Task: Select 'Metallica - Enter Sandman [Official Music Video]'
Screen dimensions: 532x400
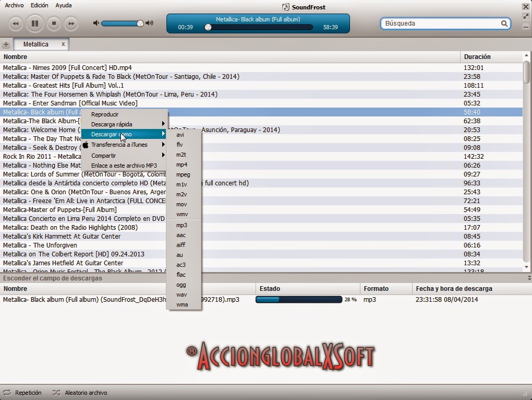Action: tap(261, 103)
